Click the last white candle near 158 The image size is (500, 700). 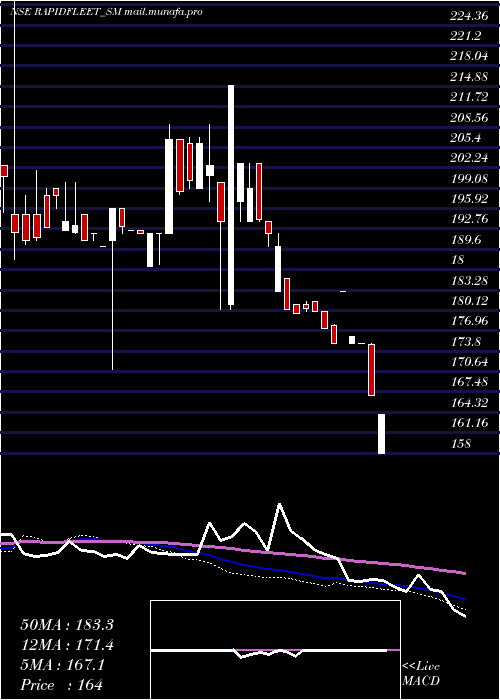(382, 434)
